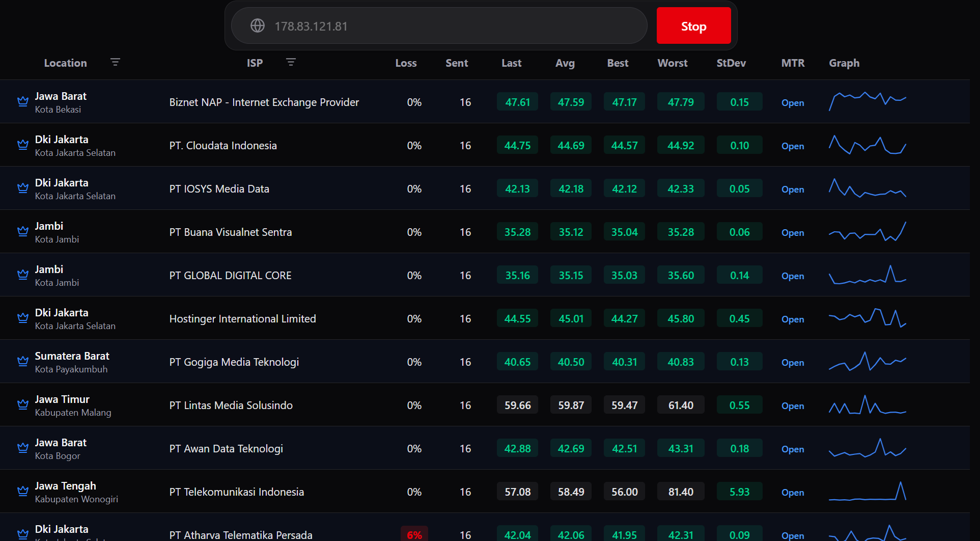Image resolution: width=980 pixels, height=541 pixels.
Task: Click crown icon beside Kota Bogor row
Action: click(23, 448)
